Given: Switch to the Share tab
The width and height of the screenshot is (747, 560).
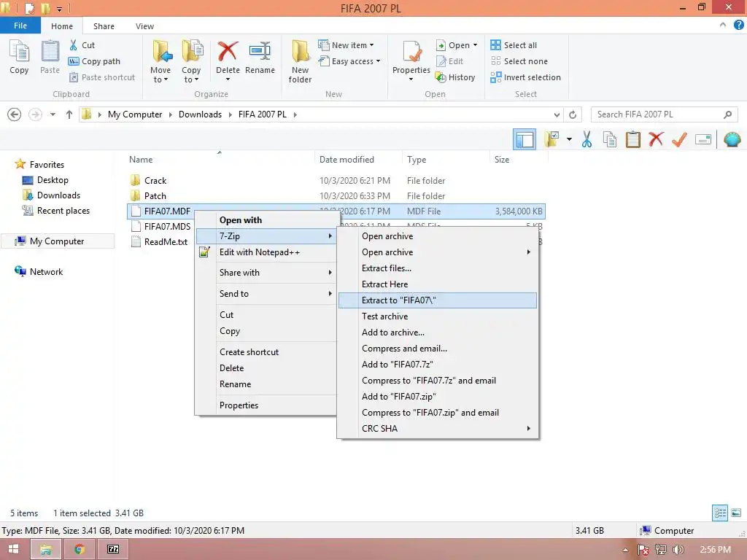Looking at the screenshot, I should point(104,26).
